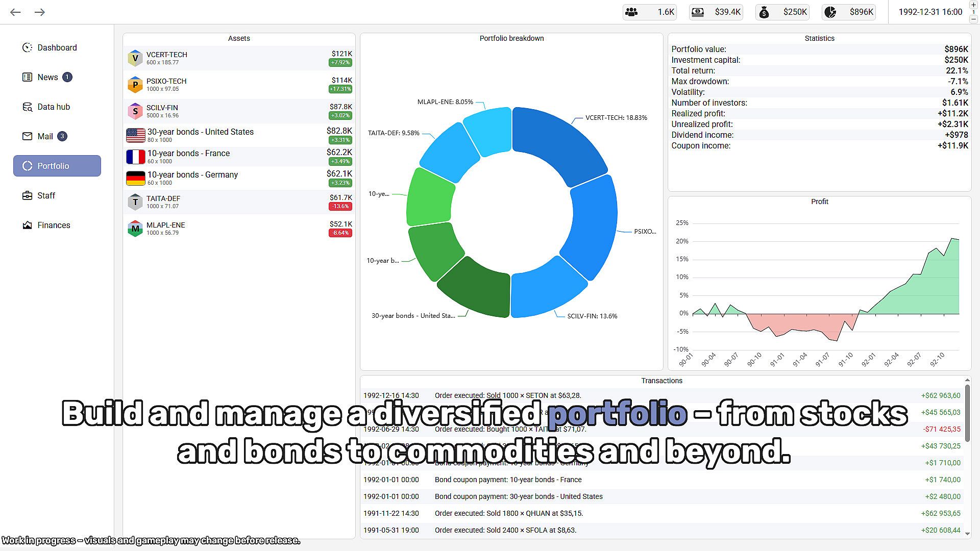Click the money bag capital icon
The image size is (980, 551).
click(764, 12)
